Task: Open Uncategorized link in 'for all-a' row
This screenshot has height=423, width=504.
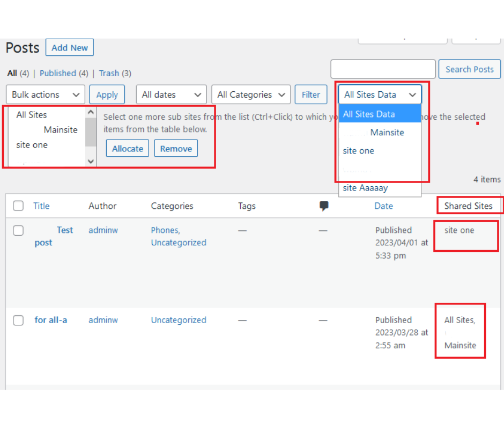Action: pyautogui.click(x=179, y=320)
